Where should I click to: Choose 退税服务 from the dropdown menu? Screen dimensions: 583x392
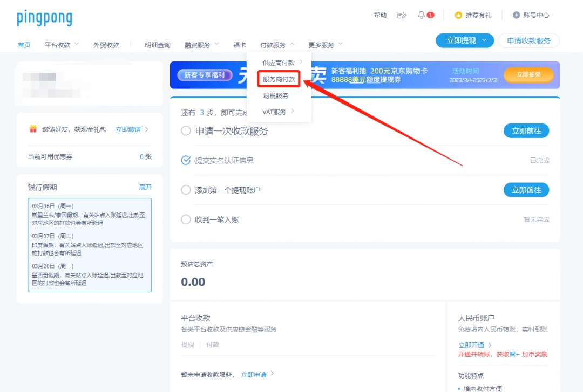(275, 95)
